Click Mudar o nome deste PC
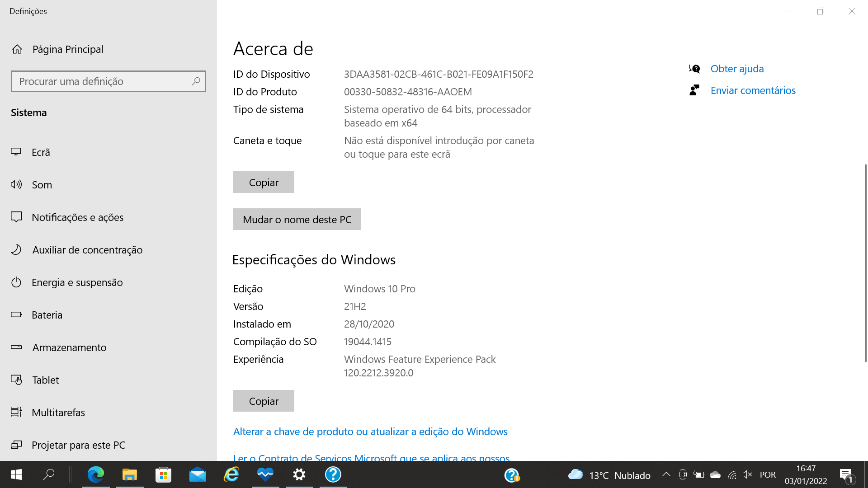Image resolution: width=868 pixels, height=488 pixels. pyautogui.click(x=297, y=219)
